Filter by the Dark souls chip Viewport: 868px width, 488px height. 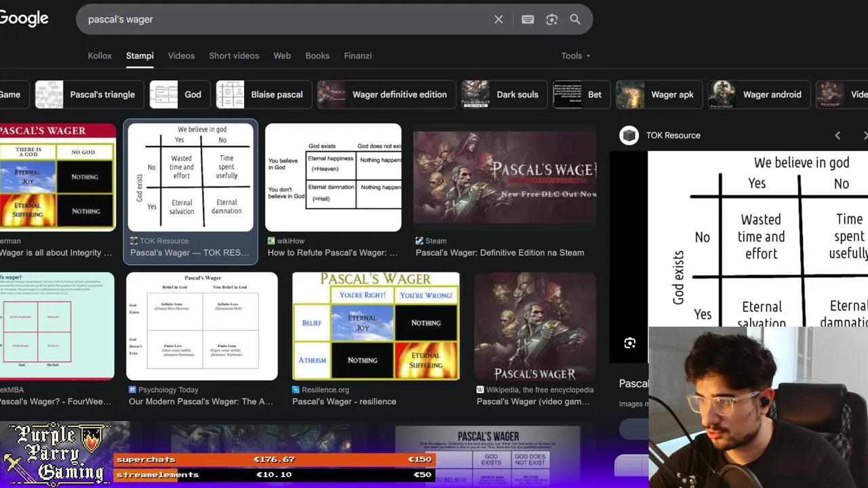coord(504,94)
